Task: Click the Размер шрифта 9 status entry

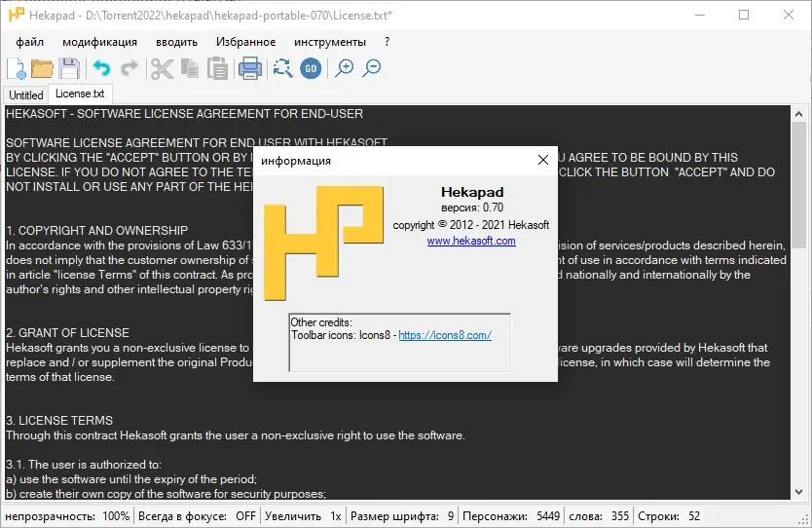Action: (402, 516)
